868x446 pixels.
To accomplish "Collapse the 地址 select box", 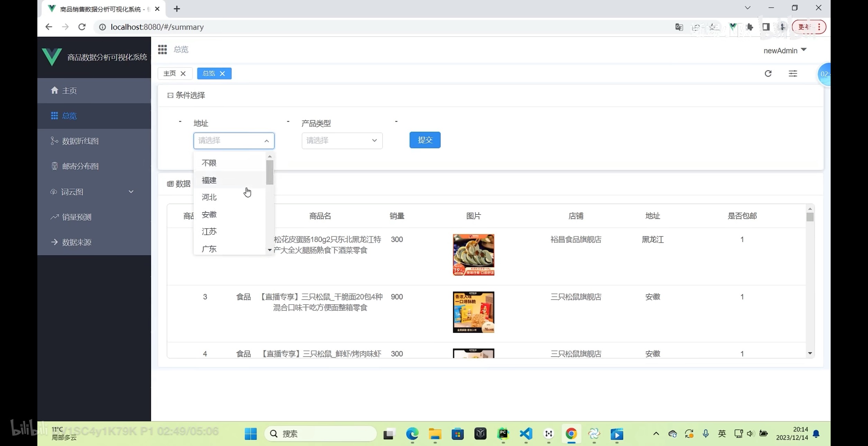I will click(234, 141).
